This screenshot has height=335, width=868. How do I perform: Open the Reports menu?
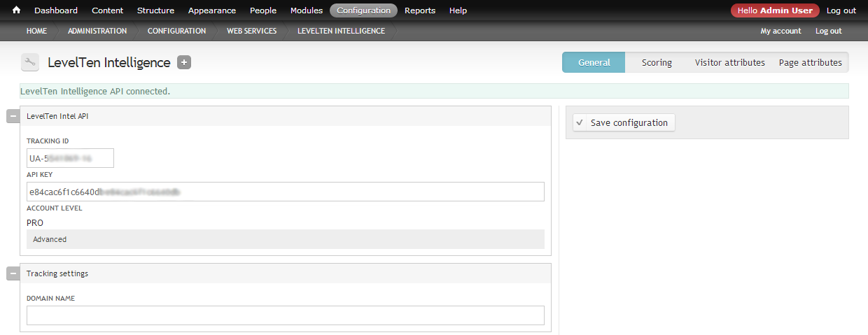[420, 10]
